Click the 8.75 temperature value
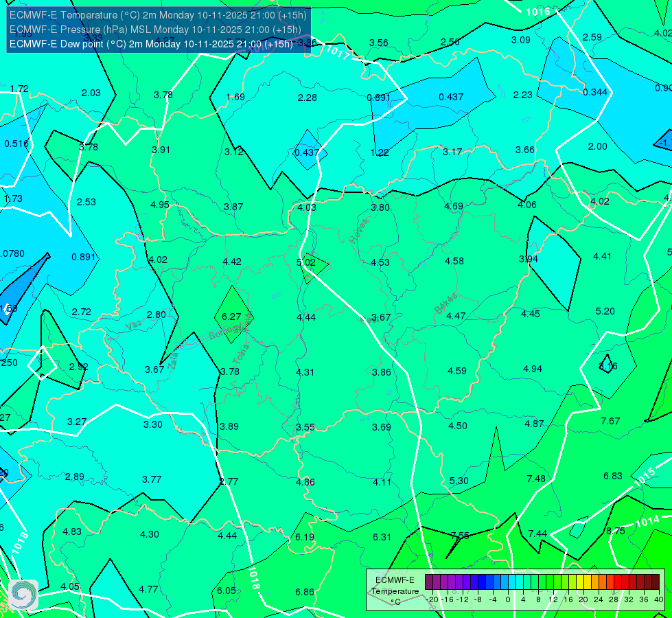 point(616,531)
